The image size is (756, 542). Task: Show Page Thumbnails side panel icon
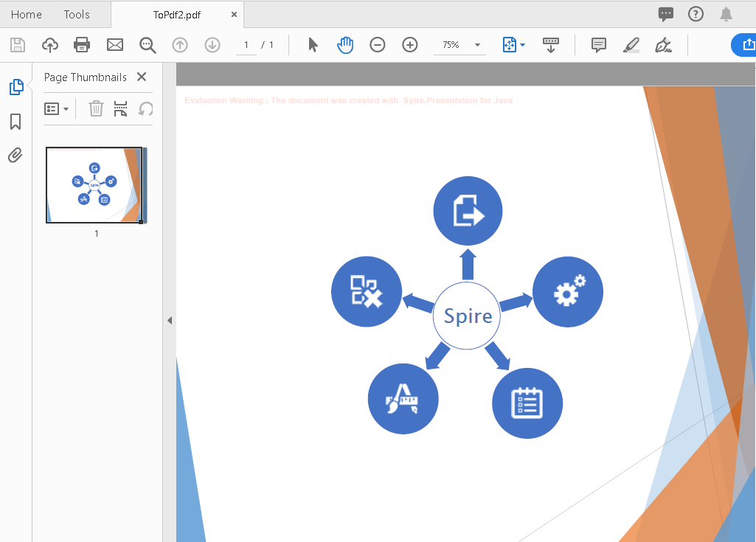coord(16,87)
